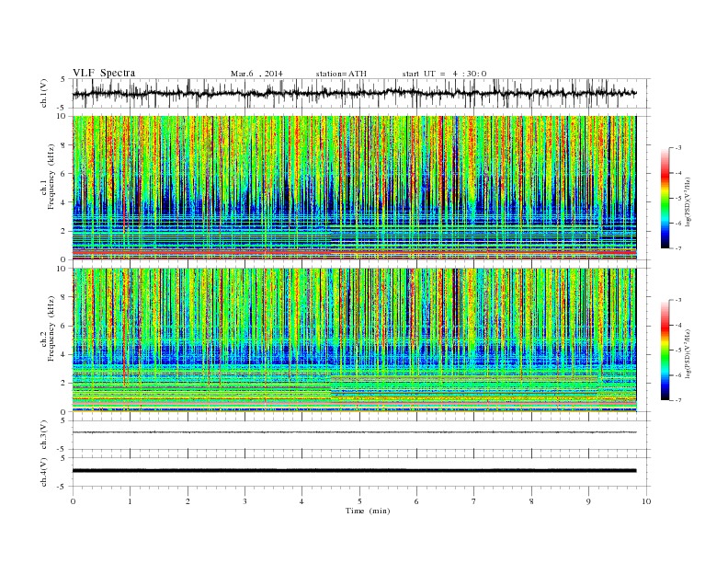Select the ch.2 "Frequency (kHz)" axis label
The width and height of the screenshot is (728, 563).
[51, 329]
